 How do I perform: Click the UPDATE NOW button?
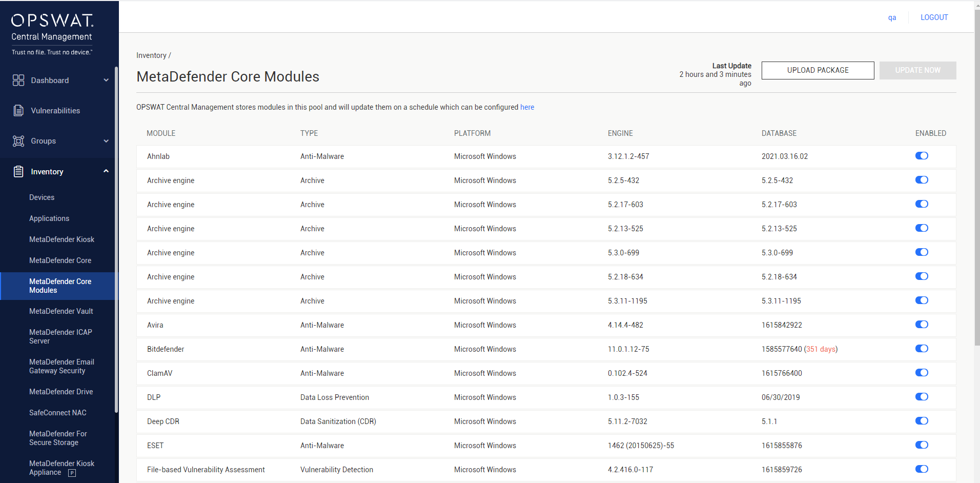click(x=918, y=70)
